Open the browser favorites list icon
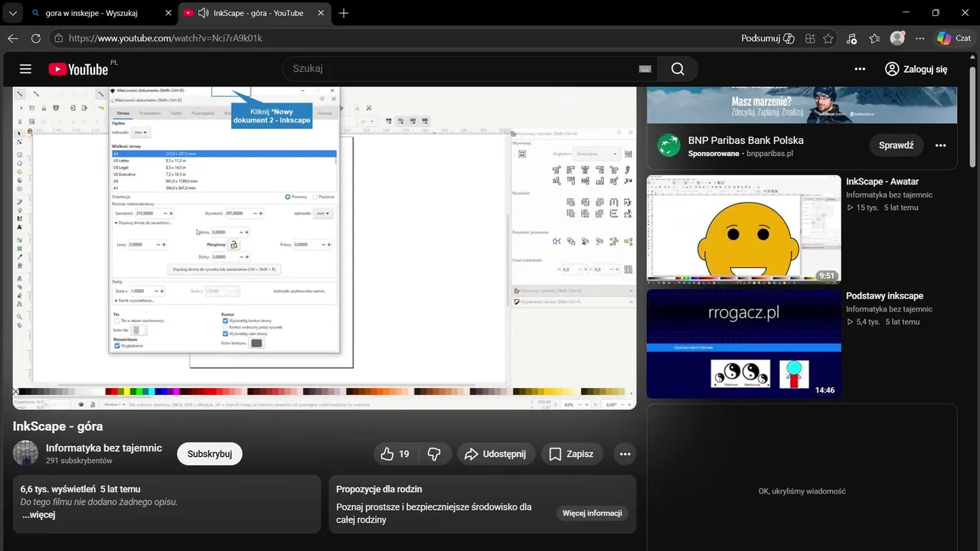 coord(875,38)
